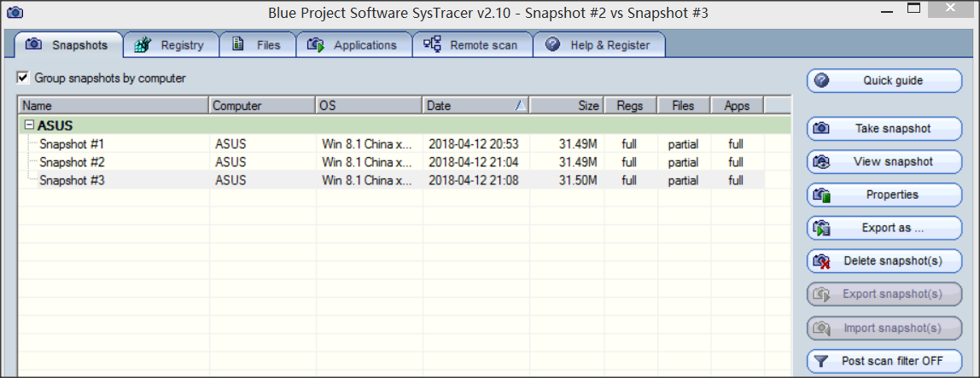
Task: Click the Quick guide question mark icon
Action: coord(821,80)
